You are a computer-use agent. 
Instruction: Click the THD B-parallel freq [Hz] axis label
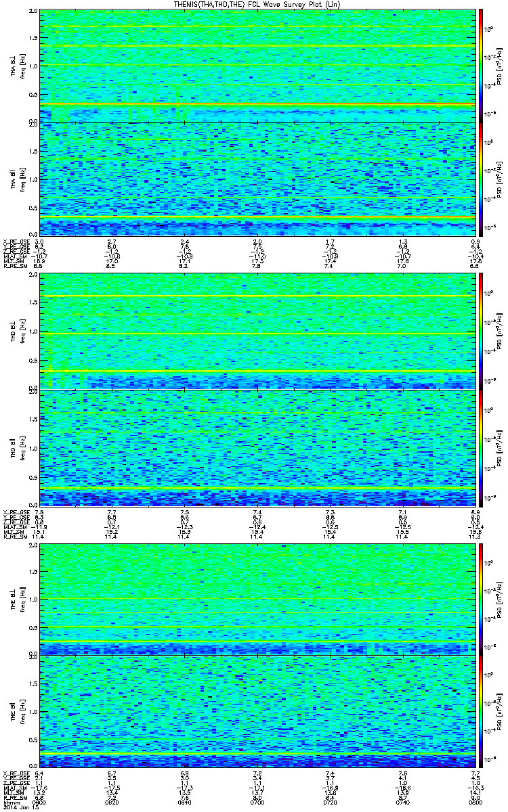point(22,448)
